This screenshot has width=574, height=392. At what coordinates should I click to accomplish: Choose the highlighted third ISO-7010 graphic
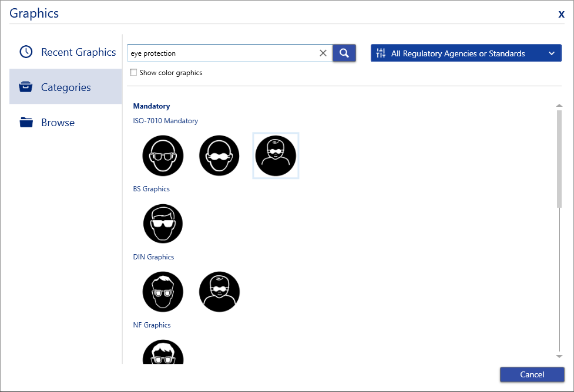276,156
